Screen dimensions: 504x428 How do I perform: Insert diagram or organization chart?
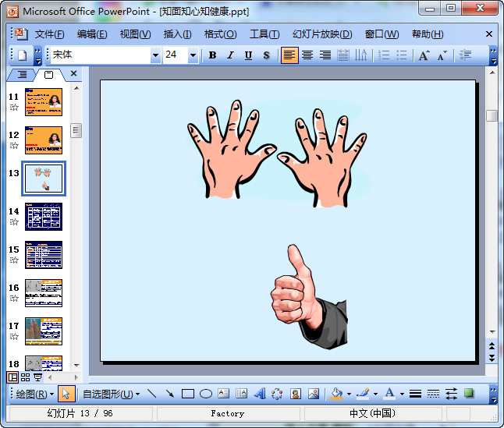click(x=277, y=394)
